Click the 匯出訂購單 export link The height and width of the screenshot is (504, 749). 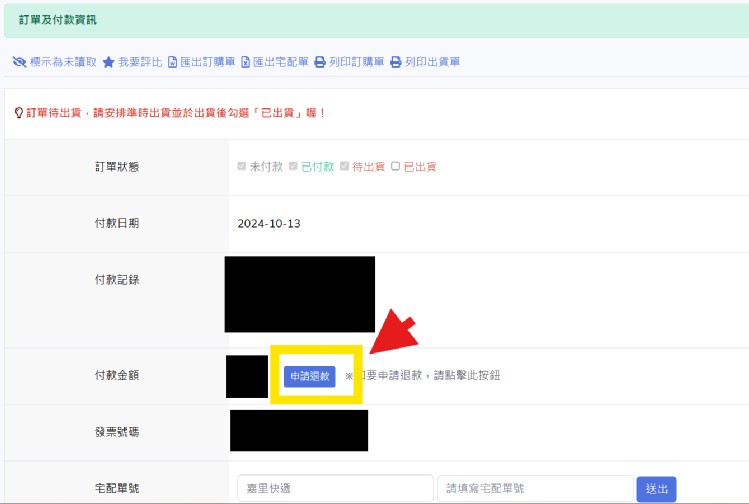tap(207, 62)
